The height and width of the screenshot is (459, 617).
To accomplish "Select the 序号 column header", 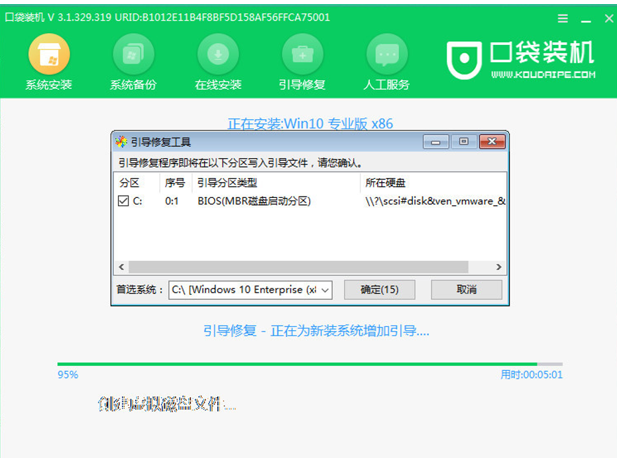I will click(175, 183).
